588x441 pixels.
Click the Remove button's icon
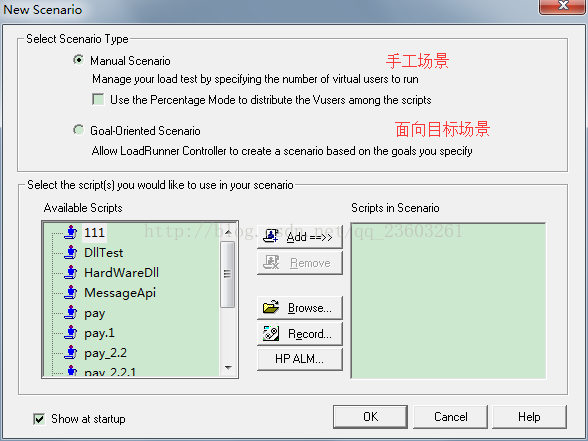coord(271,262)
